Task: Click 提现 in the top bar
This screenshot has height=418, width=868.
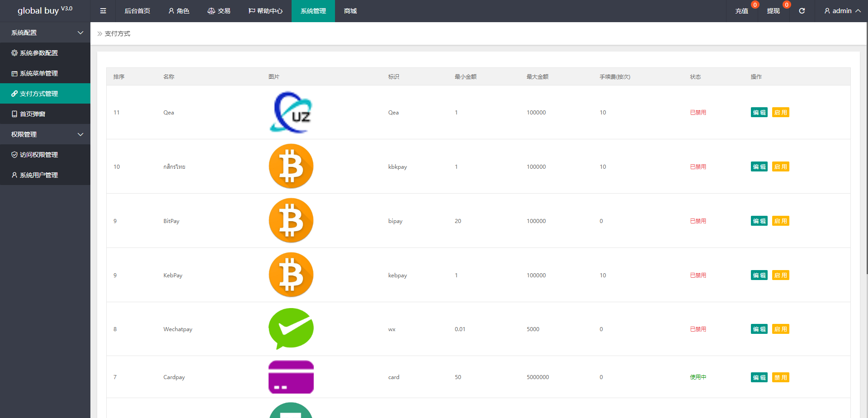Action: 773,11
